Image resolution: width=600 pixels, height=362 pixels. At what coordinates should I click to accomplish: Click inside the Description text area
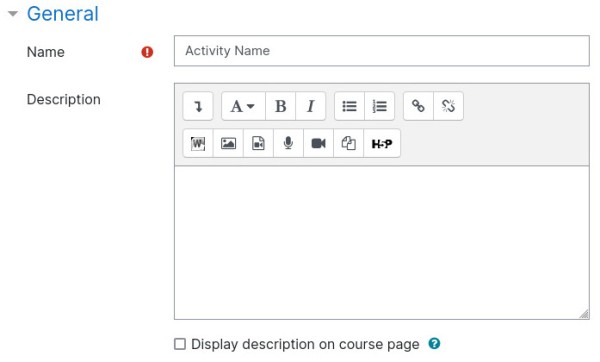pos(382,243)
